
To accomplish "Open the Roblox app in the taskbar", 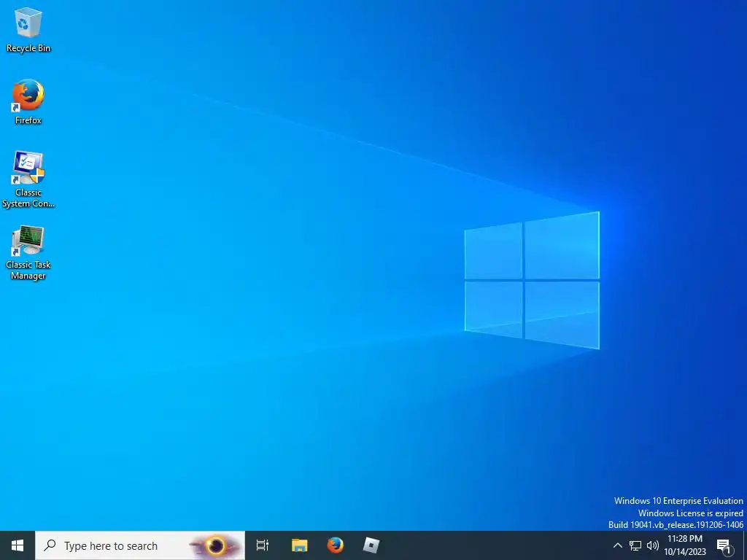I will click(371, 545).
